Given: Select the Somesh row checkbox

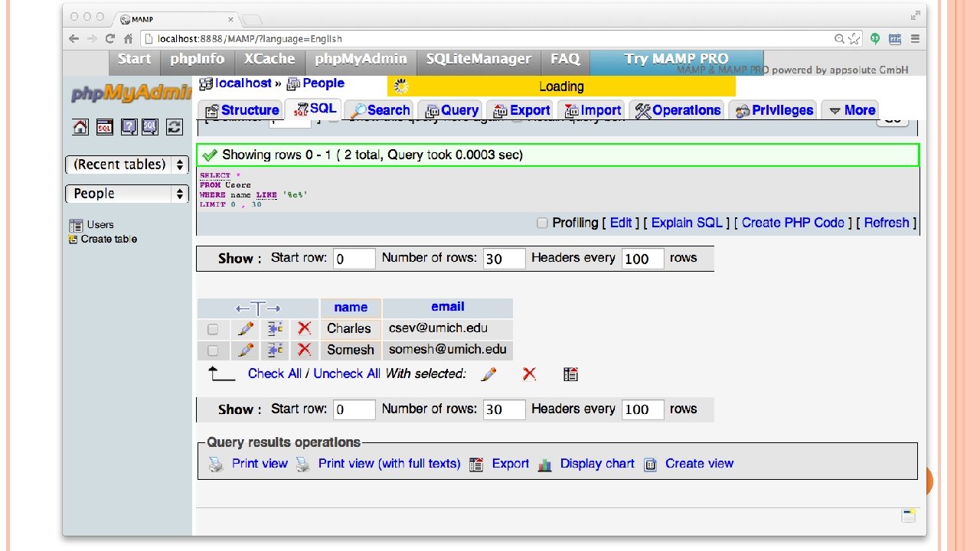Looking at the screenshot, I should point(213,350).
